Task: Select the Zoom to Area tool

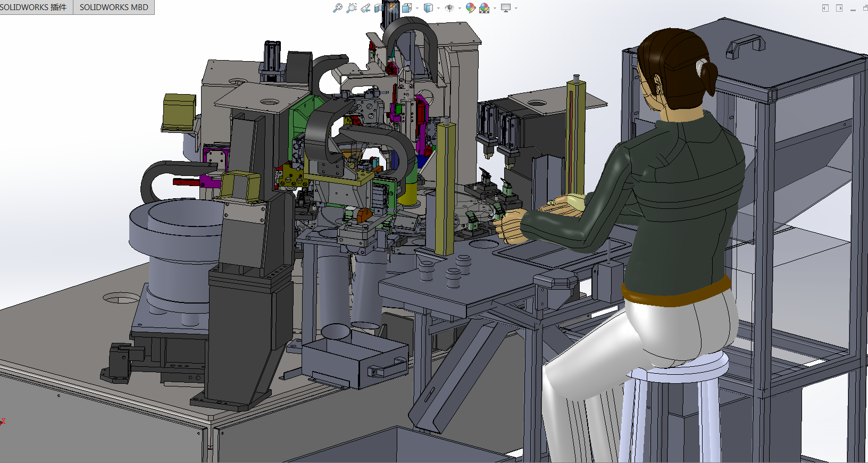Action: click(352, 8)
